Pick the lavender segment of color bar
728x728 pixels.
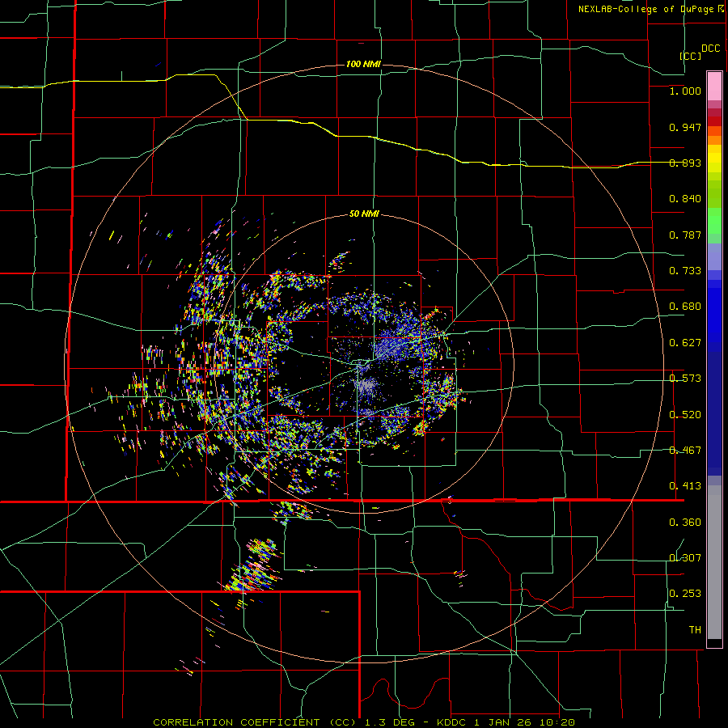pos(714,256)
